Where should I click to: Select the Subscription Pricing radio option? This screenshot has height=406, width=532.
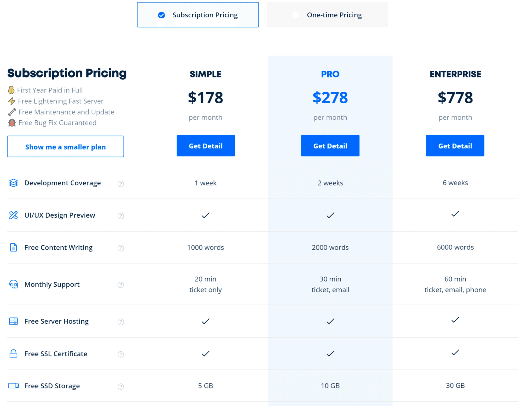(x=198, y=15)
